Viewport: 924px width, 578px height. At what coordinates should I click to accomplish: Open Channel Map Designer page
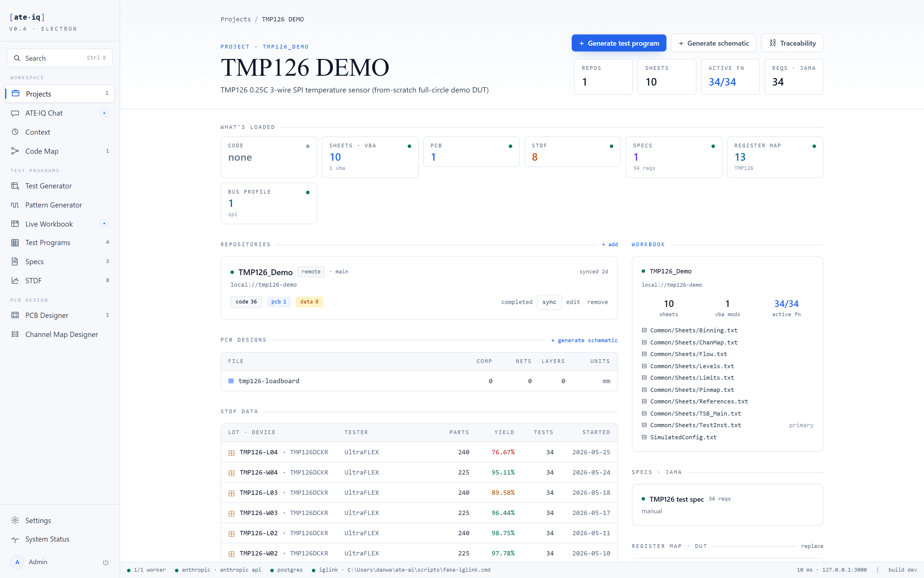(x=60, y=334)
